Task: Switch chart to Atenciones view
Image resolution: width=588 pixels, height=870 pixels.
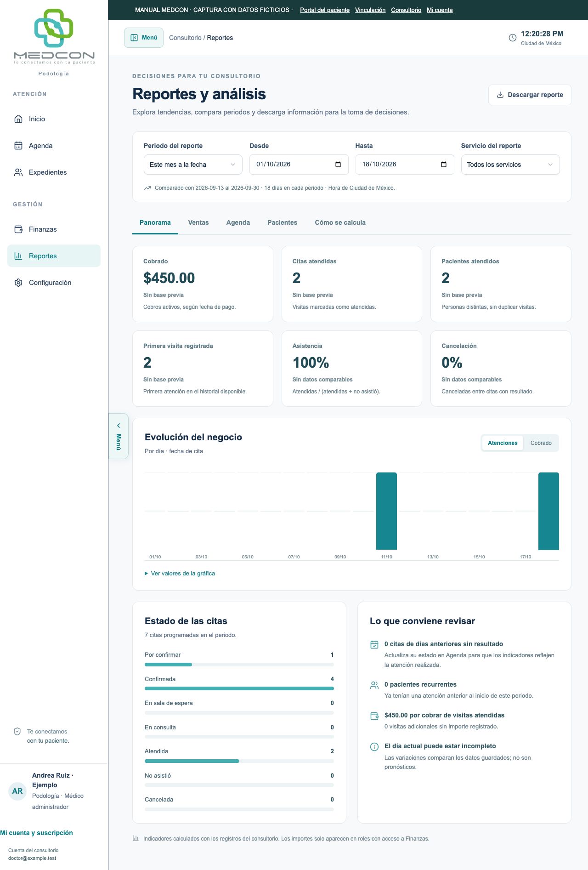Action: pos(503,443)
